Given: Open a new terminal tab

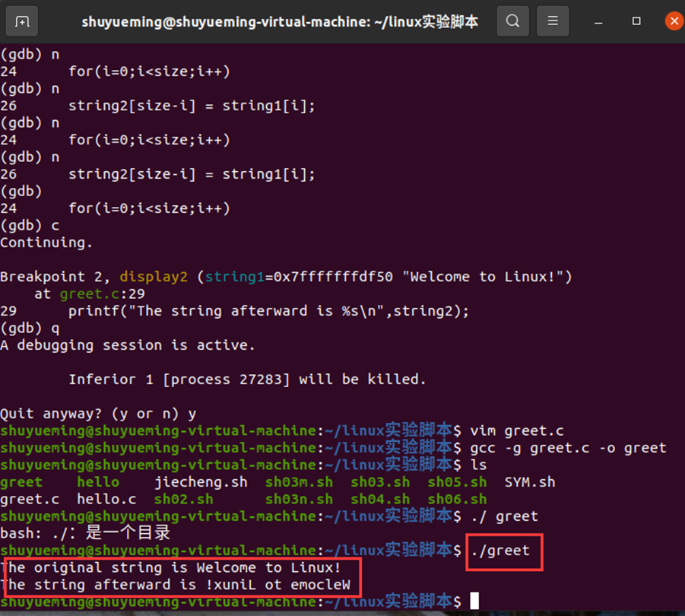Looking at the screenshot, I should click(x=21, y=21).
